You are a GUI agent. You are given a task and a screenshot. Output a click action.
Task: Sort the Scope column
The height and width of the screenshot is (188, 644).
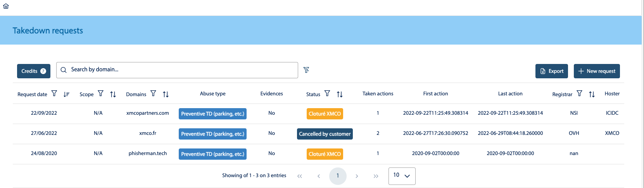point(113,94)
